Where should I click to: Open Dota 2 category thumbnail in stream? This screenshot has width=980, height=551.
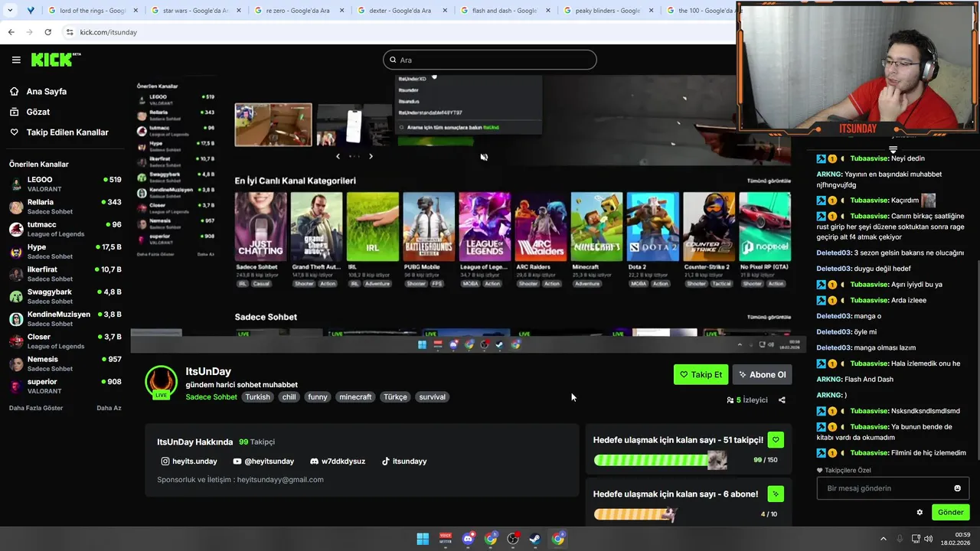[652, 227]
